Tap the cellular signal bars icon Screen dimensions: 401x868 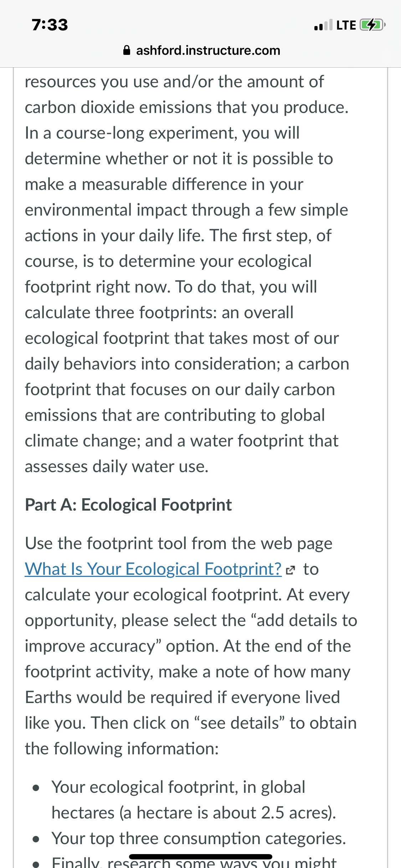pyautogui.click(x=323, y=25)
